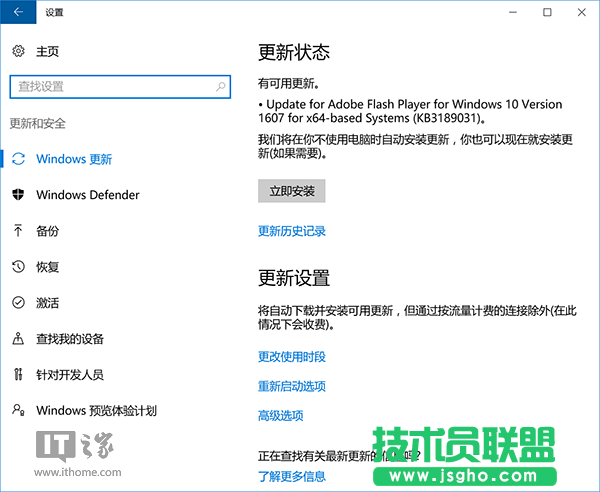Focus the 查找设置 search box
This screenshot has width=600, height=492.
(x=120, y=87)
